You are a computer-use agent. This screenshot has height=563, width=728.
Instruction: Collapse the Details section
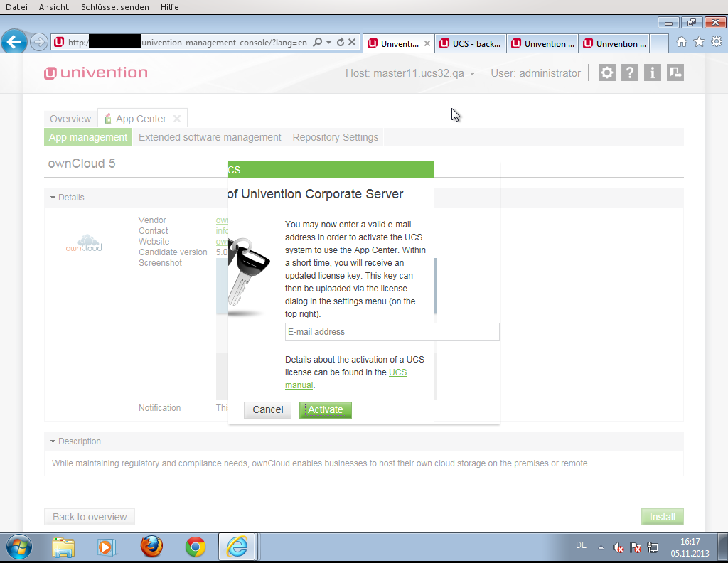[x=53, y=198]
